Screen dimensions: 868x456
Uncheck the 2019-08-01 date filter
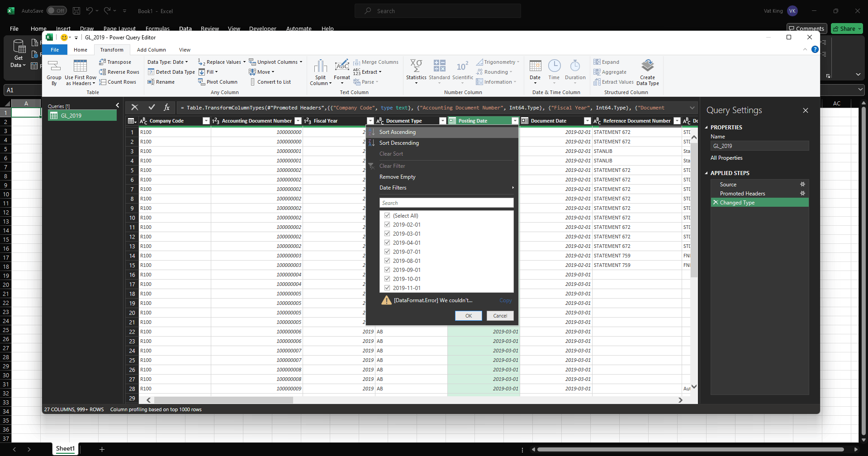click(387, 261)
